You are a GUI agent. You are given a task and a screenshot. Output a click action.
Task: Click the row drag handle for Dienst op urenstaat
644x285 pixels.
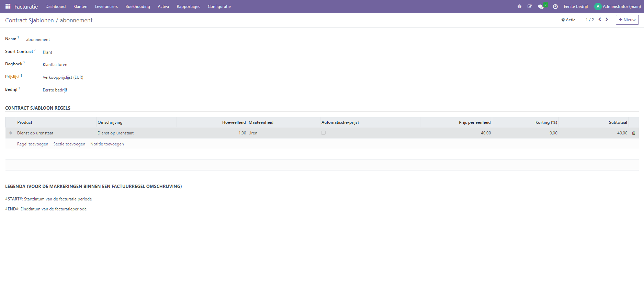click(11, 133)
